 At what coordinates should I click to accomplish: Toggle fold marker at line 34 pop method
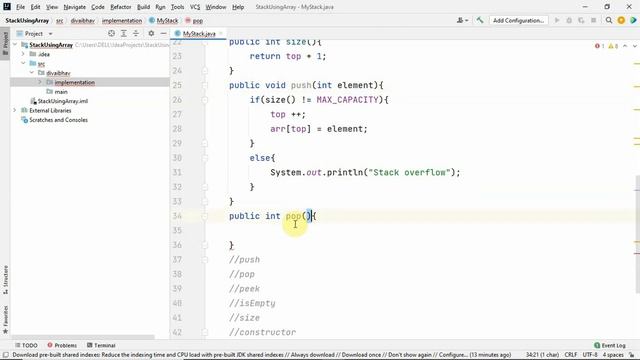pyautogui.click(x=205, y=216)
